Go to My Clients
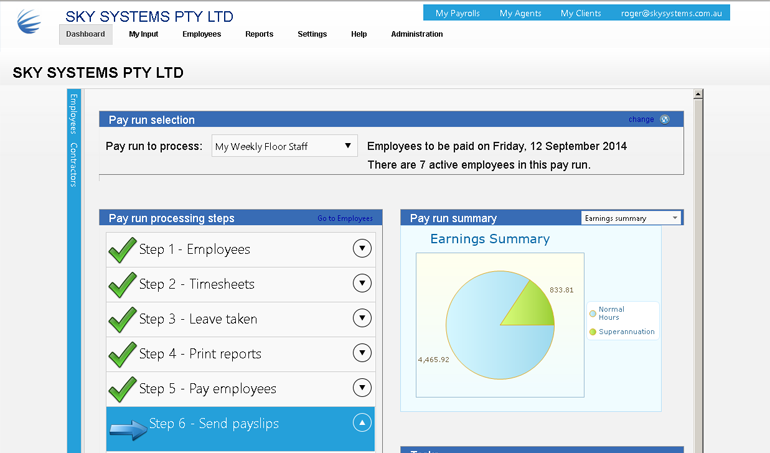 tap(581, 13)
